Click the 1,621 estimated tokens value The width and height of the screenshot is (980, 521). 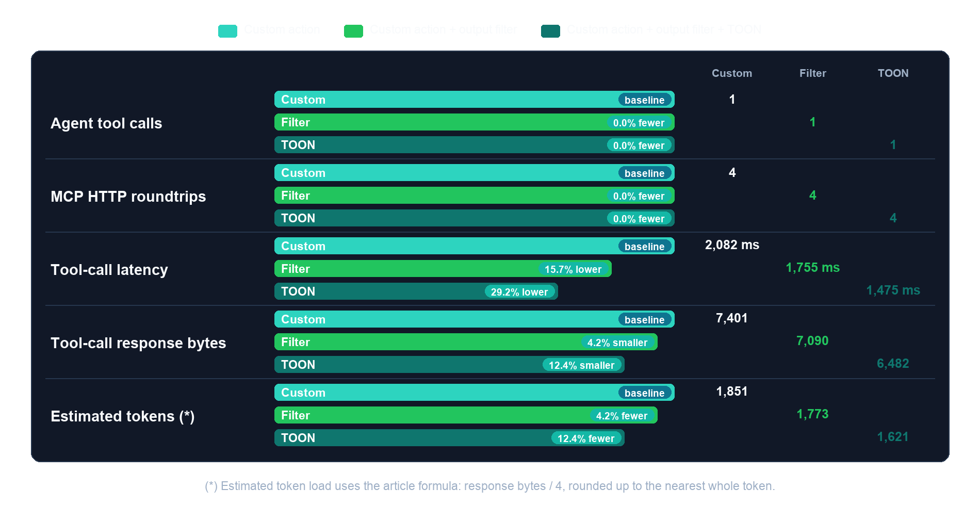[x=893, y=437]
